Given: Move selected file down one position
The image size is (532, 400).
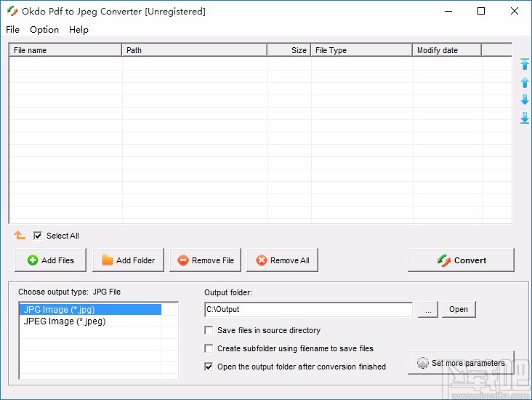Looking at the screenshot, I should pyautogui.click(x=525, y=100).
